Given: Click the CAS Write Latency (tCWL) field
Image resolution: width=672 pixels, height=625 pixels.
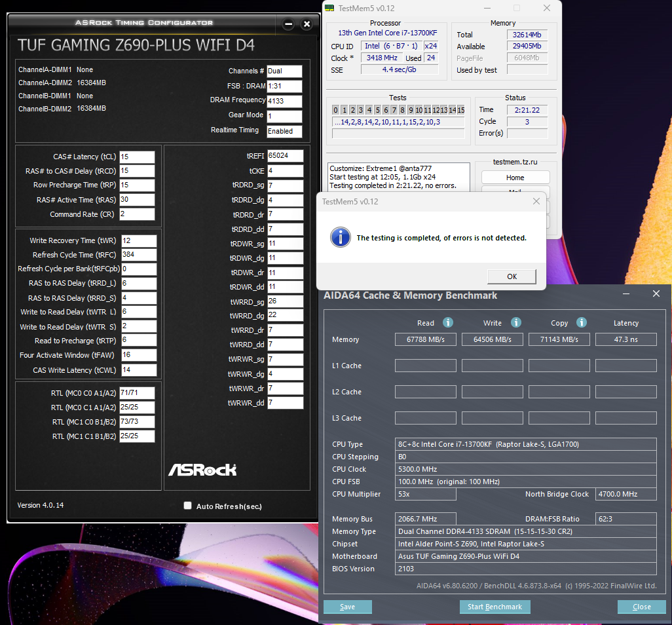Looking at the screenshot, I should click(139, 370).
